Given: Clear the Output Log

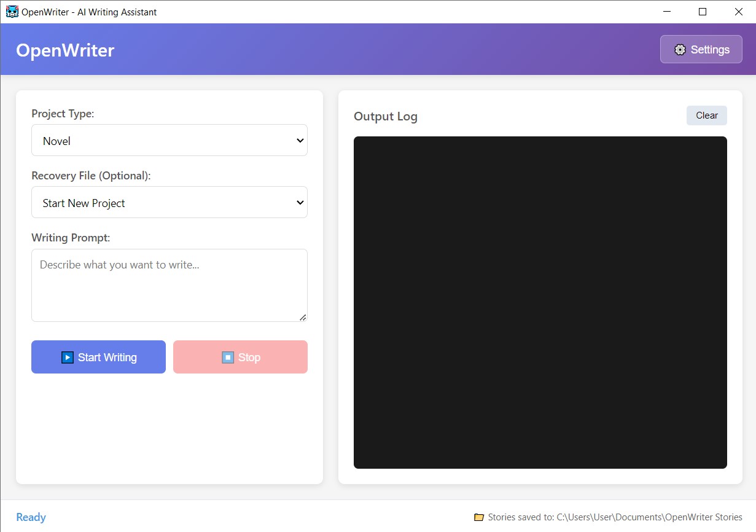Looking at the screenshot, I should [x=706, y=115].
